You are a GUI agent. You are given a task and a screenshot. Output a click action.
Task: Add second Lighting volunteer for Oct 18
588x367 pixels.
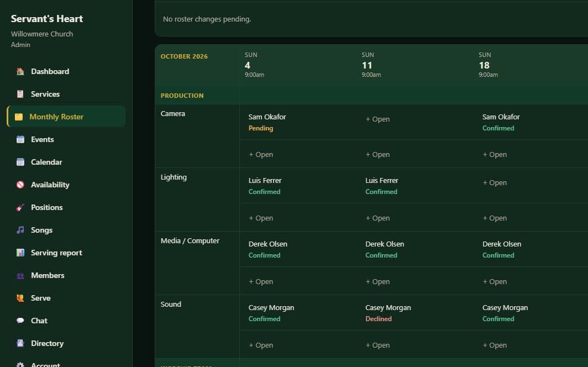click(x=495, y=218)
